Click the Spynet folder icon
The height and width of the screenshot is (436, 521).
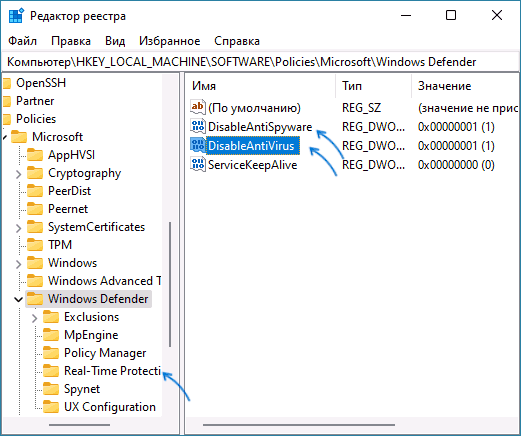(x=51, y=389)
